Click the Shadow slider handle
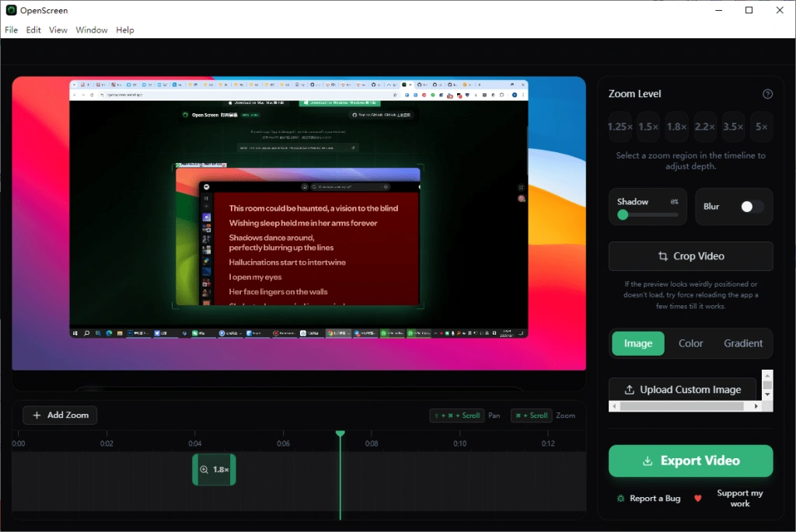The image size is (796, 532). click(x=623, y=214)
